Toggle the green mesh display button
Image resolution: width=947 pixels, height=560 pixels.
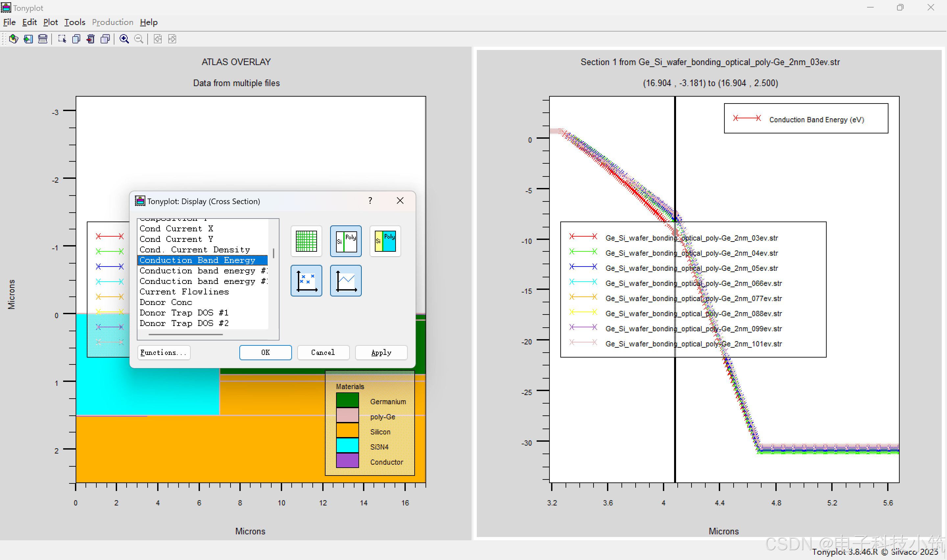[x=306, y=241]
